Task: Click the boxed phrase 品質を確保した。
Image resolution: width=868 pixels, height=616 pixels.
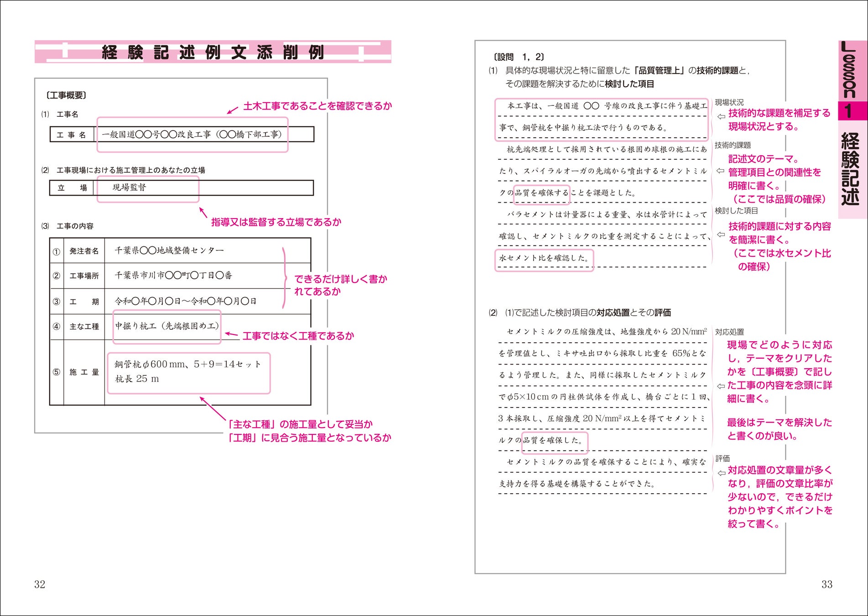Action: click(553, 440)
